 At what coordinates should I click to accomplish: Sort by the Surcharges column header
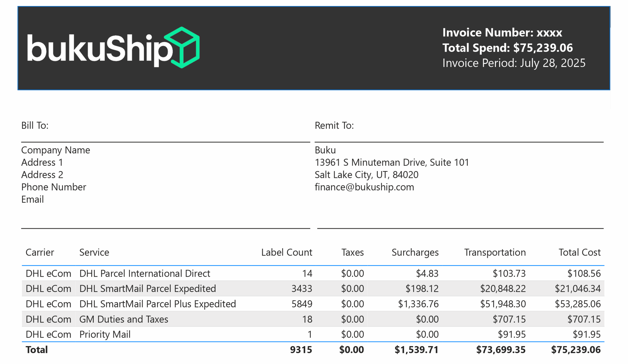(415, 253)
